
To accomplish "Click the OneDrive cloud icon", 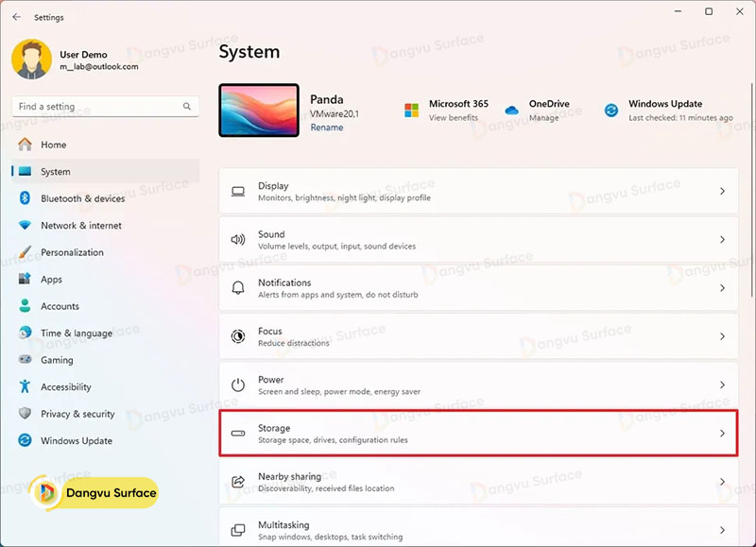I will tap(512, 107).
